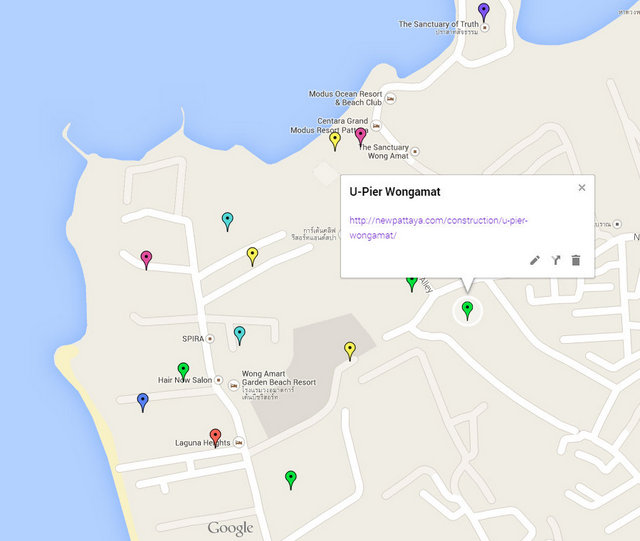Click the Hair Now Salon place icon
The width and height of the screenshot is (640, 541).
pyautogui.click(x=219, y=380)
